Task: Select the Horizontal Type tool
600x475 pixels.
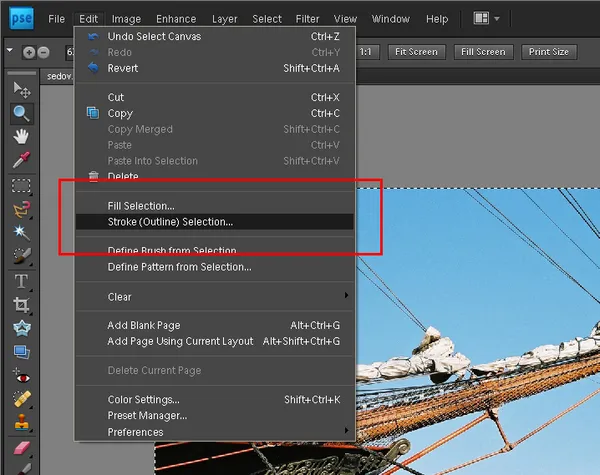Action: pos(21,281)
